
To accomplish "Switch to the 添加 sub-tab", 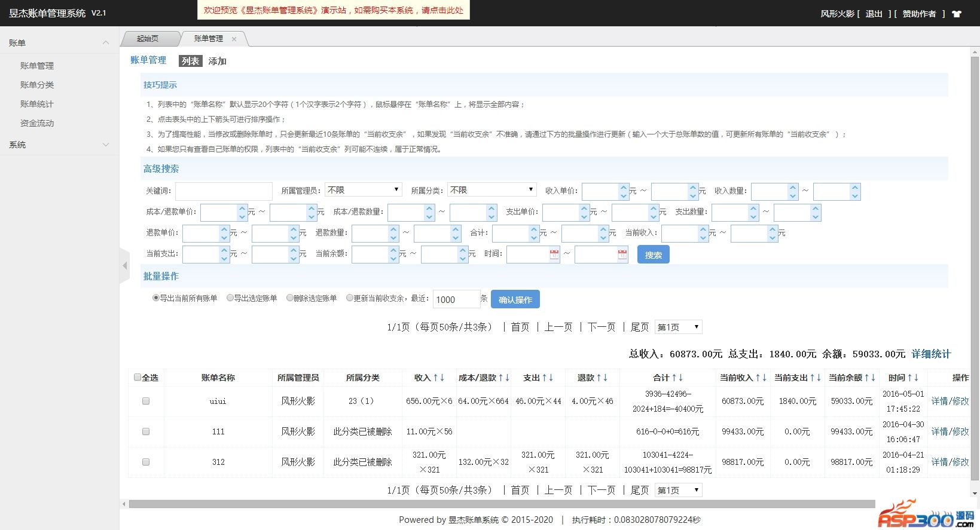I will 217,61.
